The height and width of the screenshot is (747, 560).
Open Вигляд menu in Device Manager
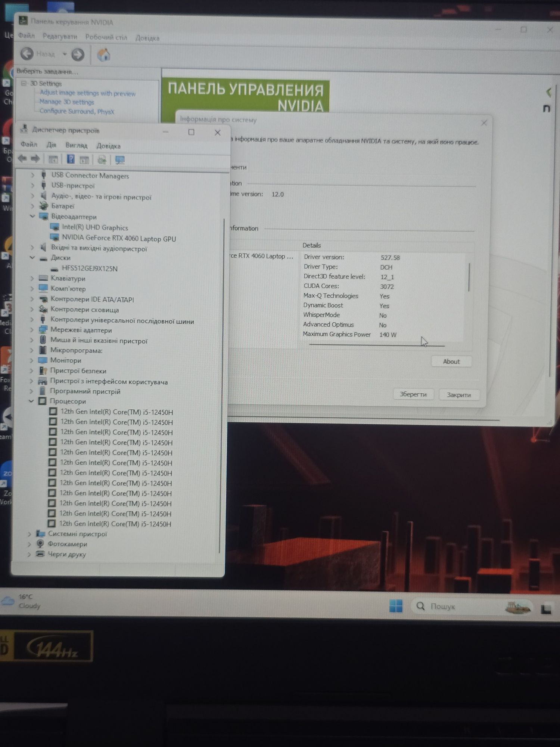pos(77,145)
